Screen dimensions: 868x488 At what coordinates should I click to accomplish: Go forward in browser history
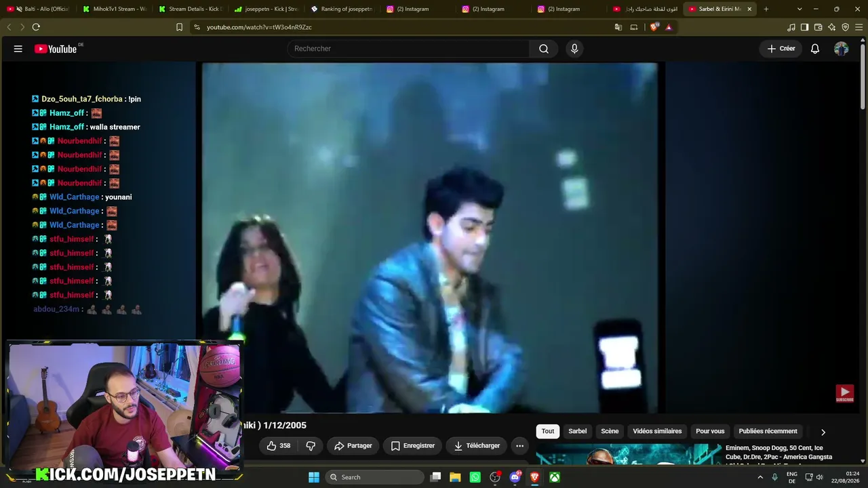(22, 27)
